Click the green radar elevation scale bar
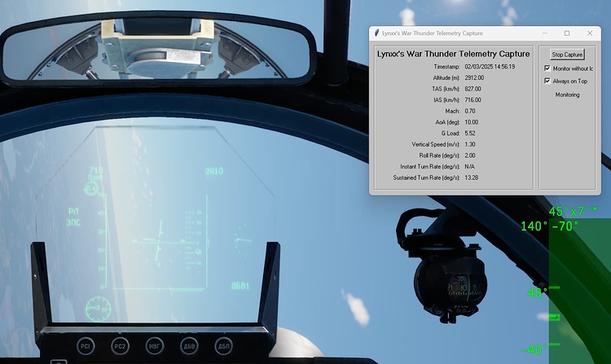Viewport: 611px width, 364px height. [580, 285]
